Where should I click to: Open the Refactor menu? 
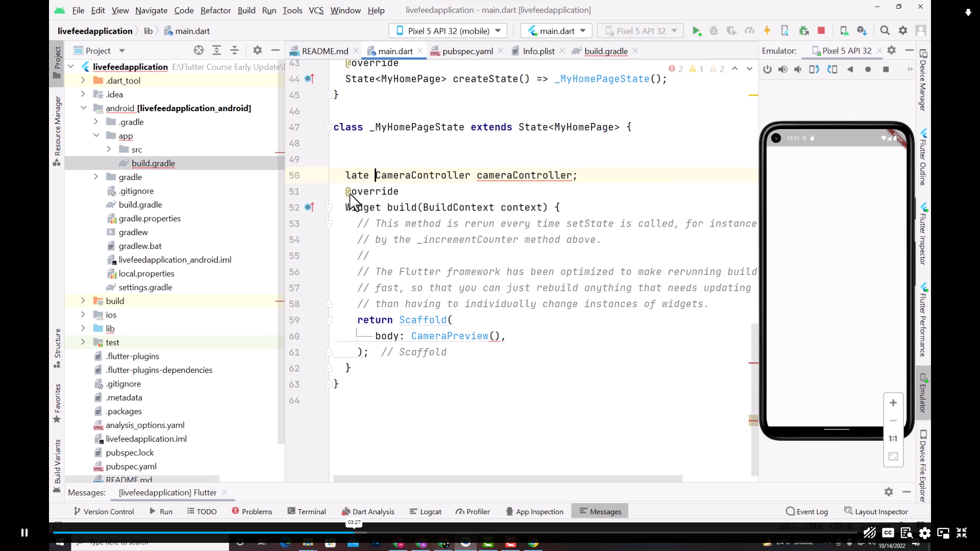tap(215, 10)
